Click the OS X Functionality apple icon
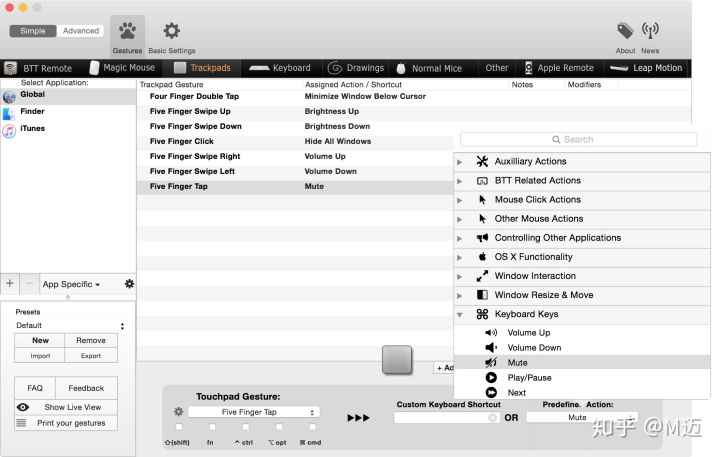This screenshot has width=720, height=457. click(x=482, y=256)
